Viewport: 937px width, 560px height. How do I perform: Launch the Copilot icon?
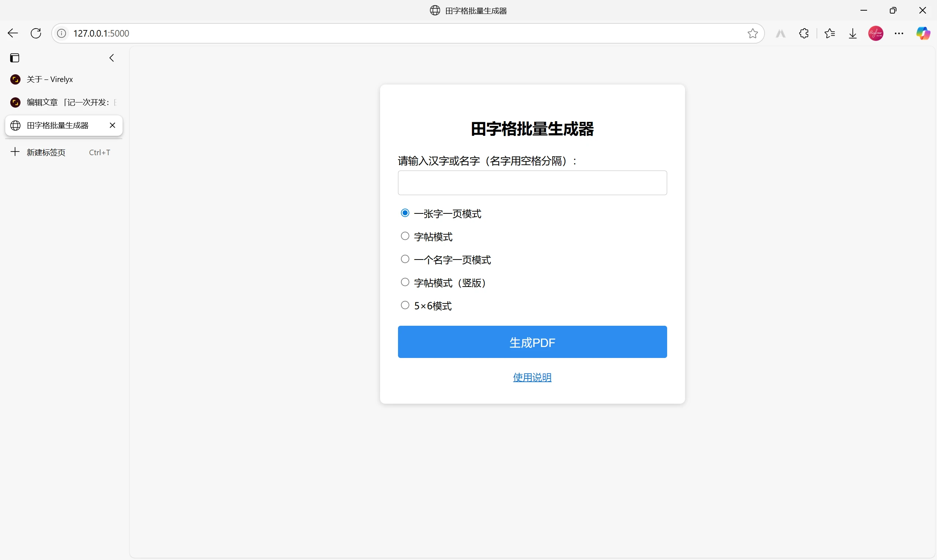pyautogui.click(x=923, y=33)
